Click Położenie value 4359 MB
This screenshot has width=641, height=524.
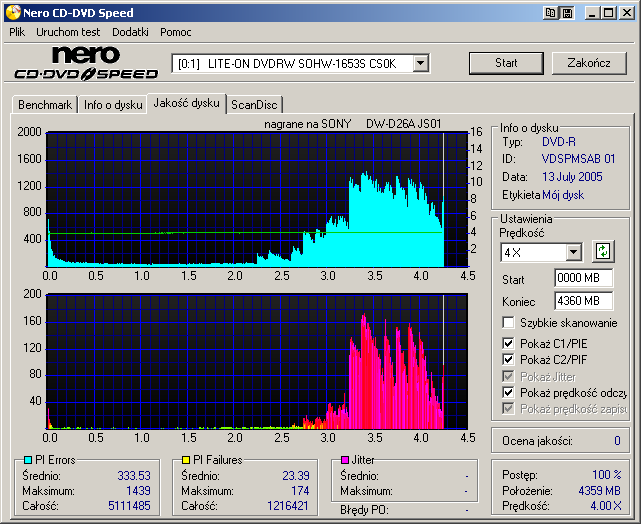pos(599,490)
